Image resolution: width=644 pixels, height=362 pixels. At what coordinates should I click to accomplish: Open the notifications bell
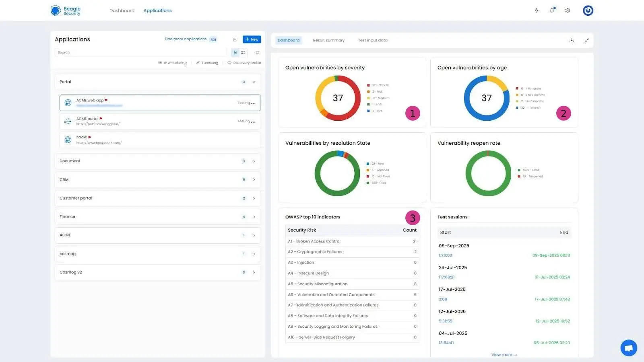[552, 10]
